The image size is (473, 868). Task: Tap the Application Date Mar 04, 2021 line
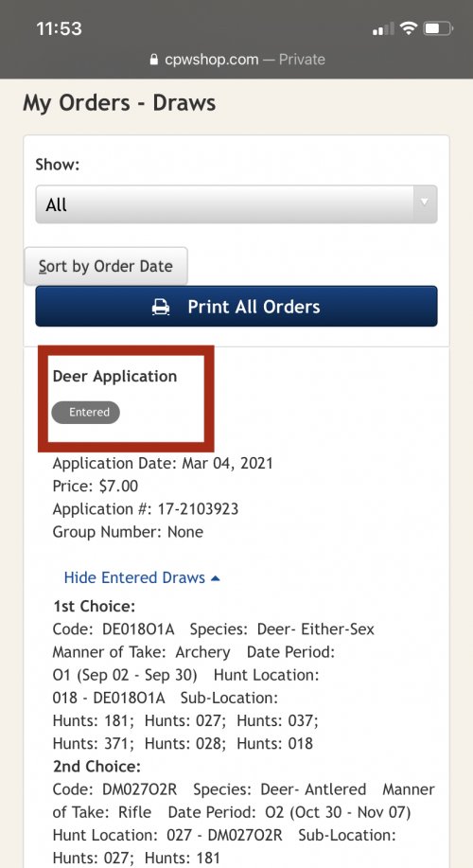(163, 463)
